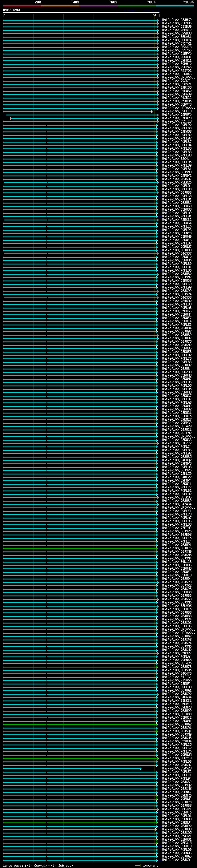Image resolution: width=197 pixels, height=868 pixels.
Task: Click the UniRef100_A5K3P7 label
Action: coord(177,653)
